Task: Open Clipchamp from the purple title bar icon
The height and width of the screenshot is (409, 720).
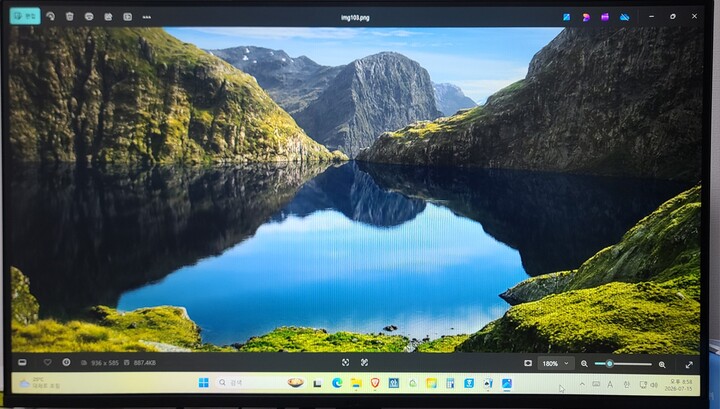Action: 605,17
